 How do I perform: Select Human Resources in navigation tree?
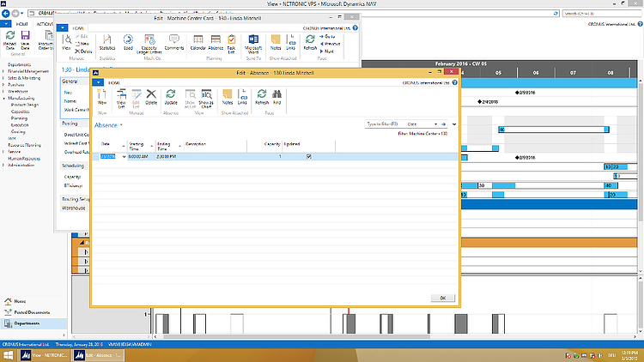24,159
